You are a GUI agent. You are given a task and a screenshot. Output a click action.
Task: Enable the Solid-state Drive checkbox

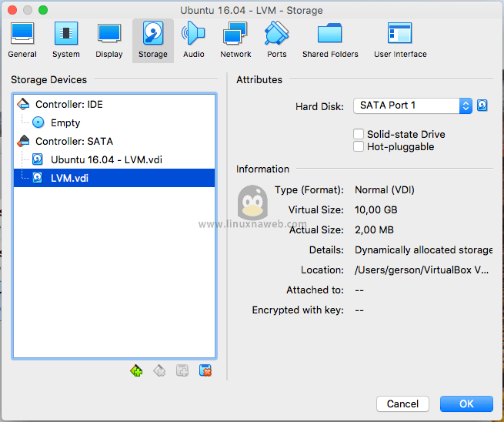pos(359,134)
